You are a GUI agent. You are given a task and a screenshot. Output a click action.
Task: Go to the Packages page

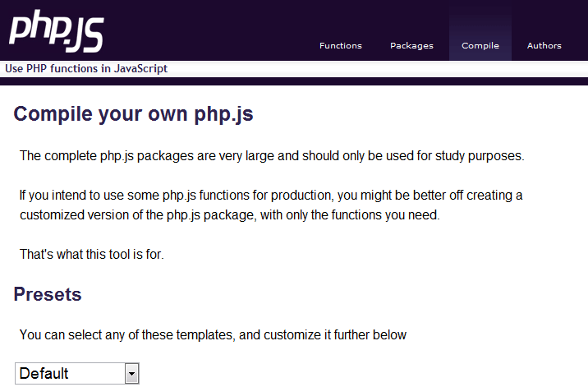[411, 46]
